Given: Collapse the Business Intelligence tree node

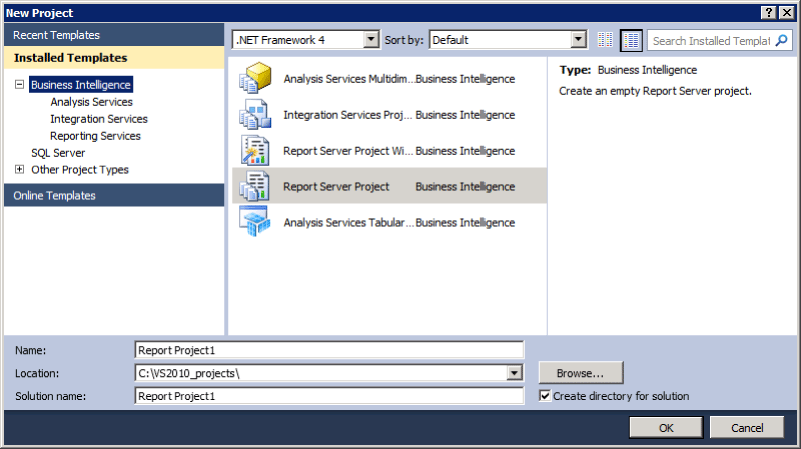Looking at the screenshot, I should [x=19, y=85].
